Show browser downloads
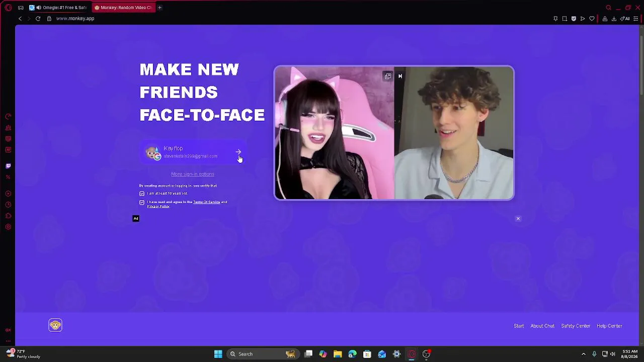 [614, 19]
